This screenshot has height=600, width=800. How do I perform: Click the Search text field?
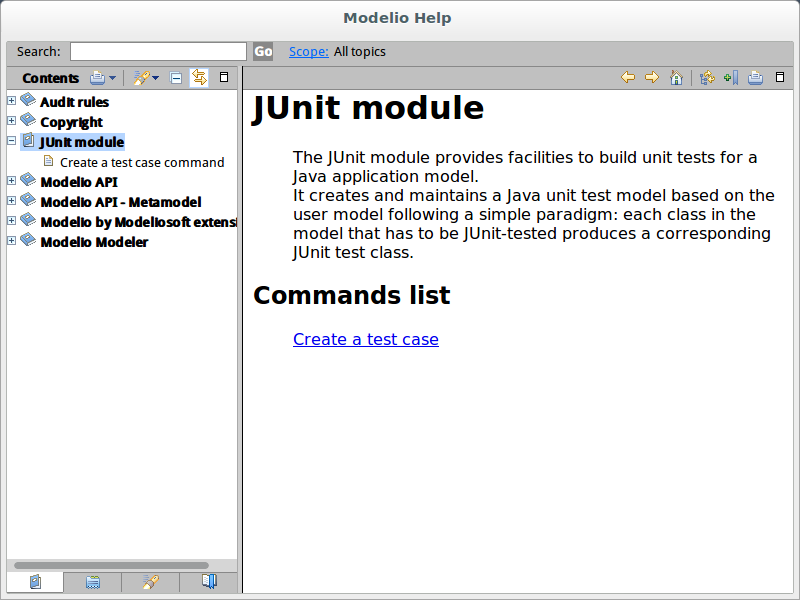coord(158,52)
